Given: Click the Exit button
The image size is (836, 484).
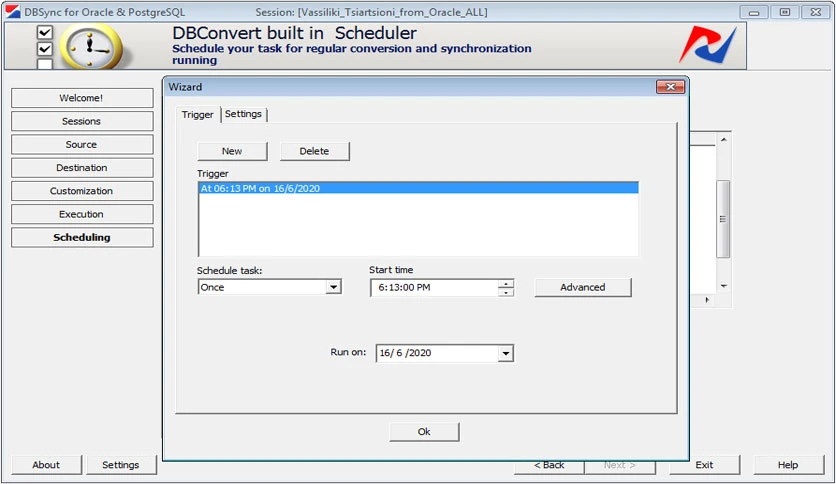Looking at the screenshot, I should (x=704, y=465).
